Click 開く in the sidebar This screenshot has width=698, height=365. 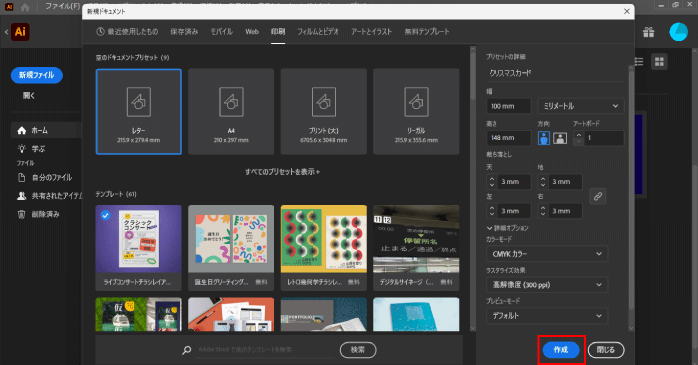click(x=29, y=95)
